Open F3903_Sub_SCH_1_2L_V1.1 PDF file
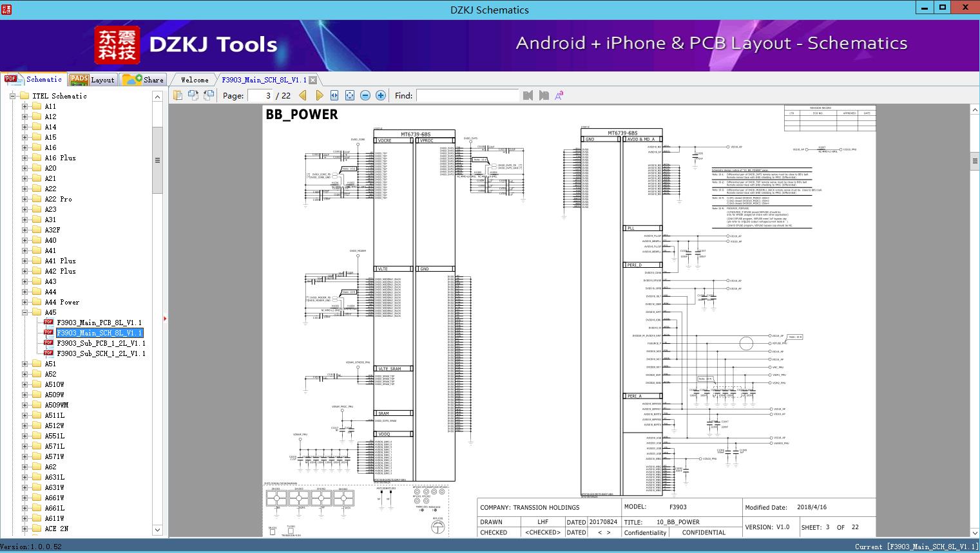 point(101,353)
